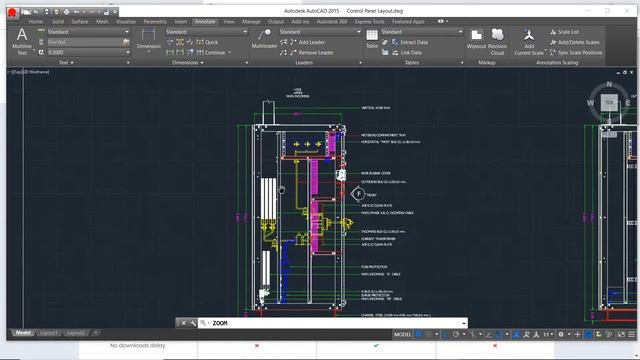Toggle MODEL space button in status bar
The width and height of the screenshot is (640, 360).
(x=402, y=334)
